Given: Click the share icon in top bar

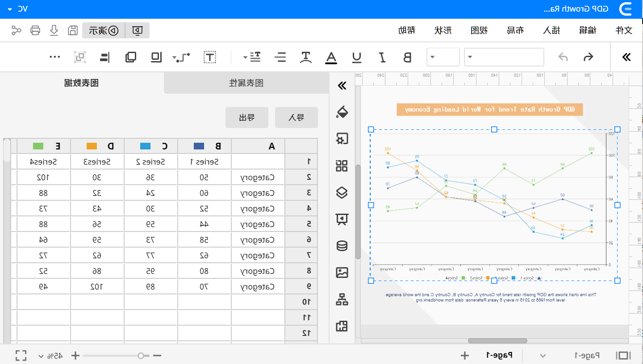Looking at the screenshot, I should coord(17,30).
